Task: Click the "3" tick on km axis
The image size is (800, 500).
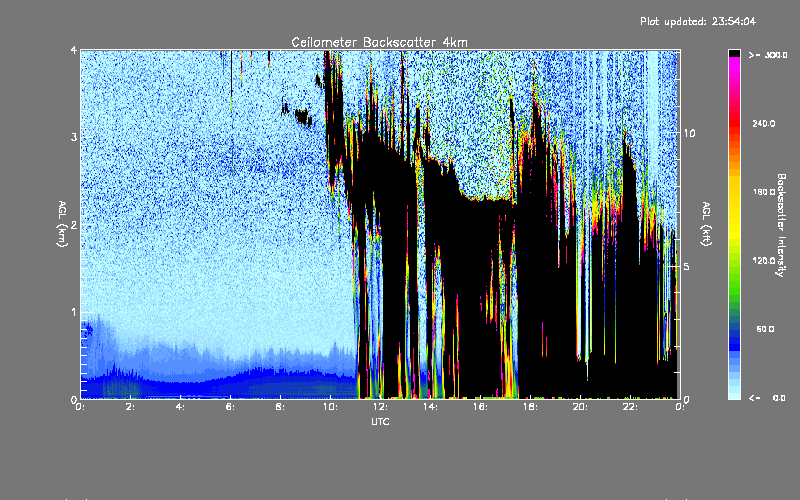Action: point(74,138)
